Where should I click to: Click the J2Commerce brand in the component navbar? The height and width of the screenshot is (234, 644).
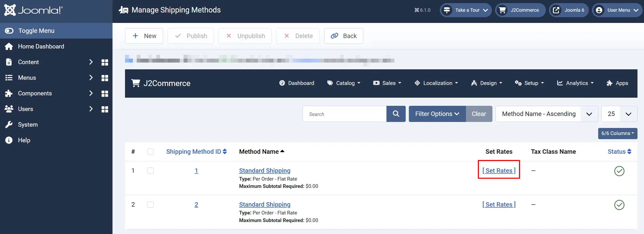pos(161,83)
